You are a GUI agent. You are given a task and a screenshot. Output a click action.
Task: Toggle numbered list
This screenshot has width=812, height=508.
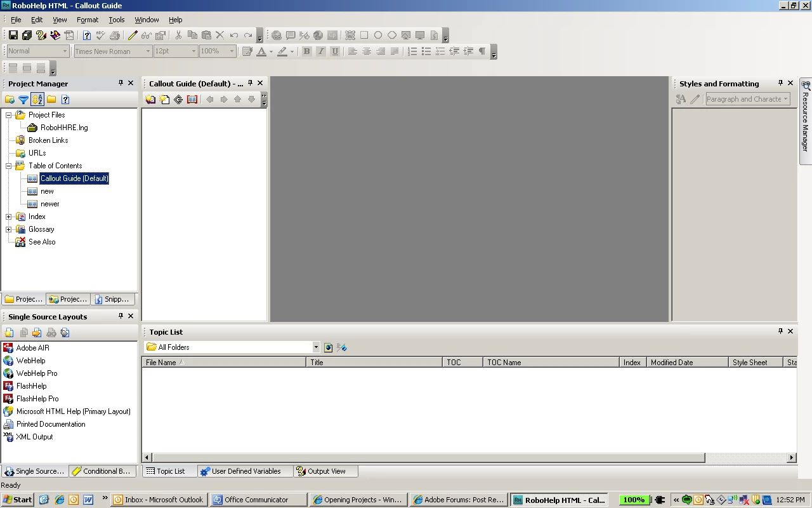pyautogui.click(x=412, y=51)
